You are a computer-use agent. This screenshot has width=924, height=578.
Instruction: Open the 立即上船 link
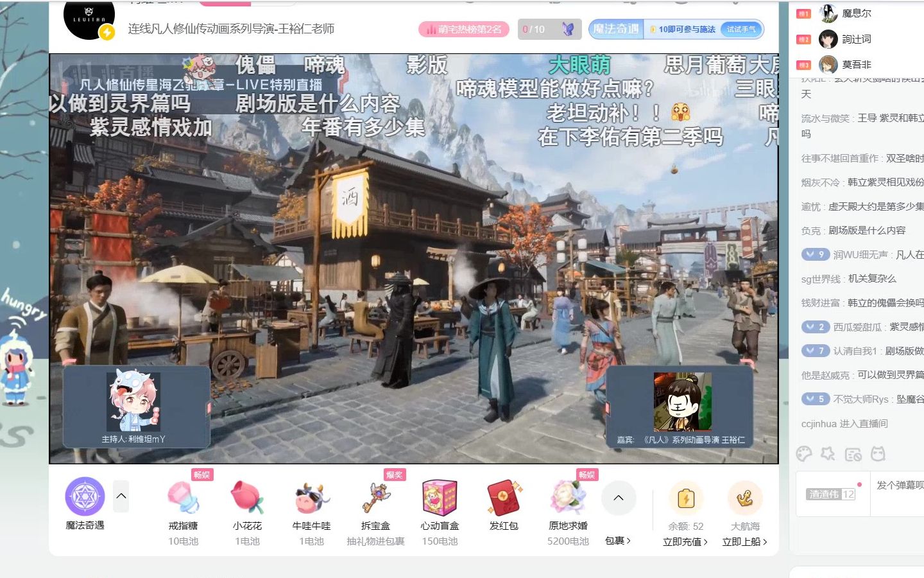(x=744, y=541)
